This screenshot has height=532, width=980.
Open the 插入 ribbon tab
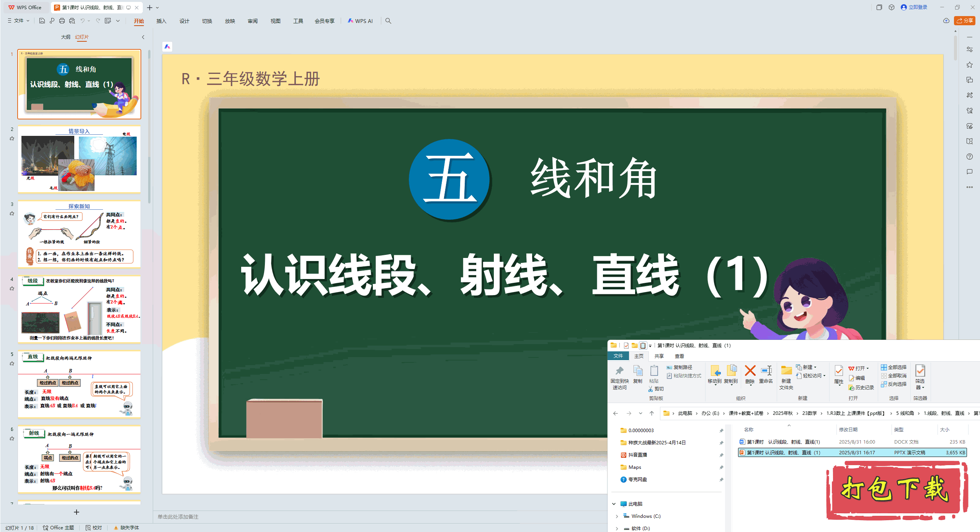pos(161,21)
